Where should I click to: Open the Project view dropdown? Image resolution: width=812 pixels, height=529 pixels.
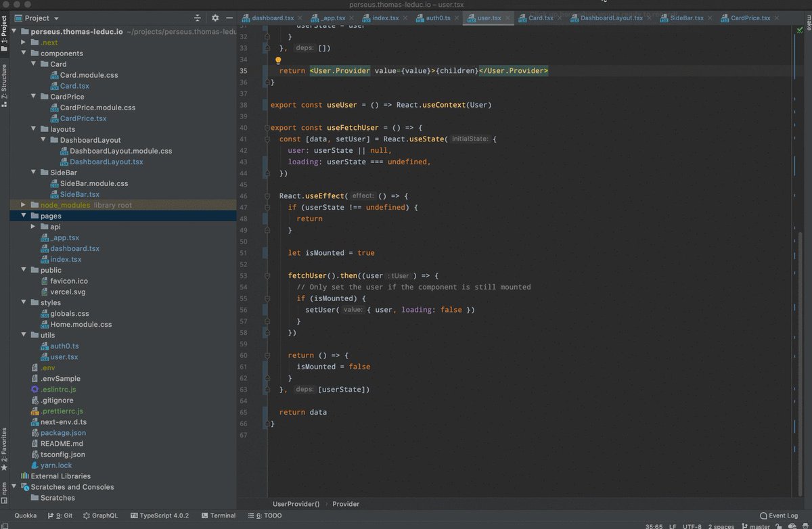(x=37, y=18)
